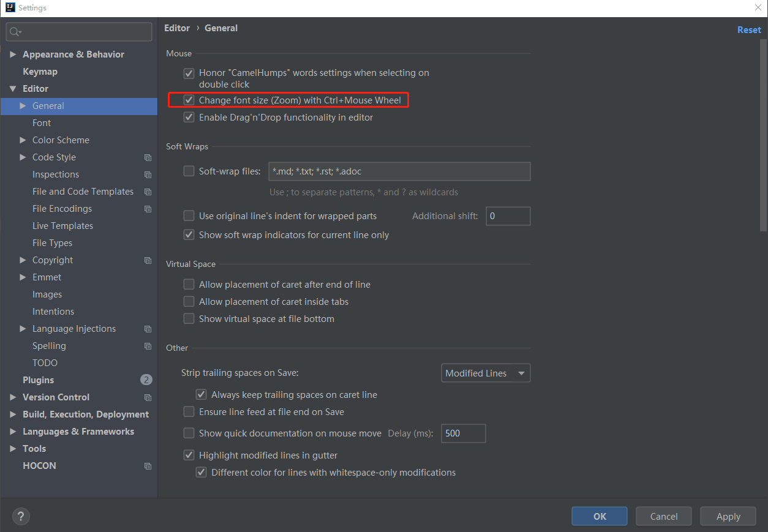Click the Apply button

tap(728, 516)
